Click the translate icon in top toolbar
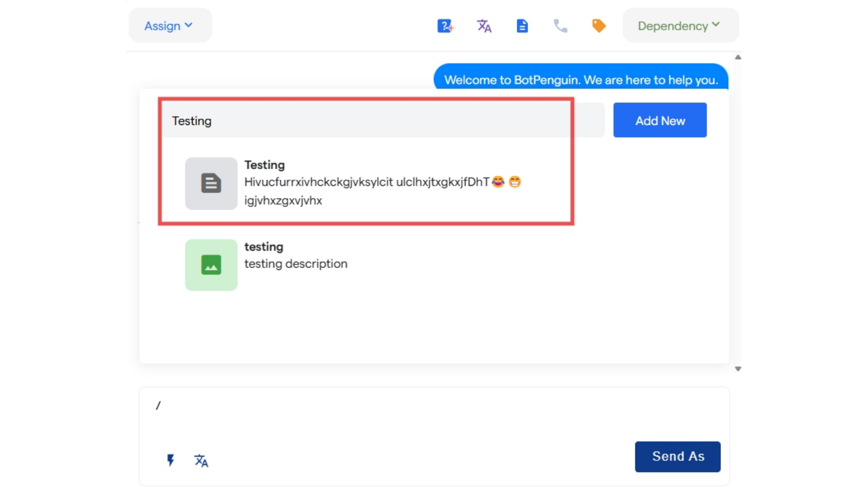 point(484,26)
